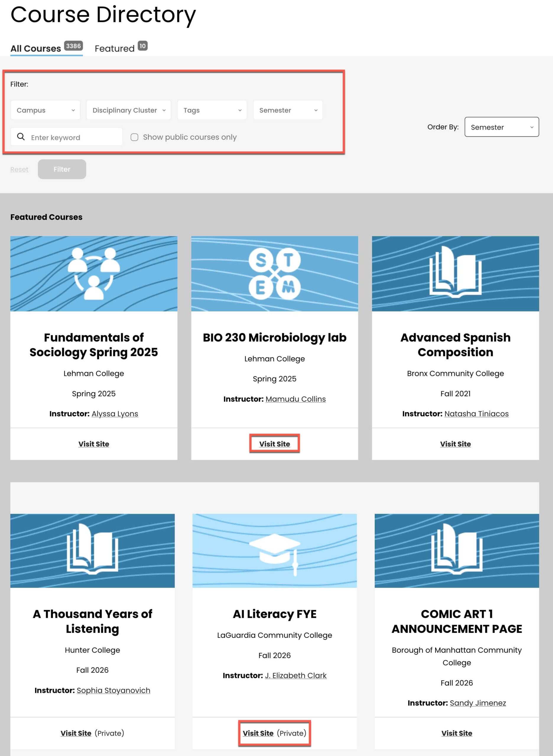
Task: Click the AI Literacy FYE title
Action: [275, 614]
